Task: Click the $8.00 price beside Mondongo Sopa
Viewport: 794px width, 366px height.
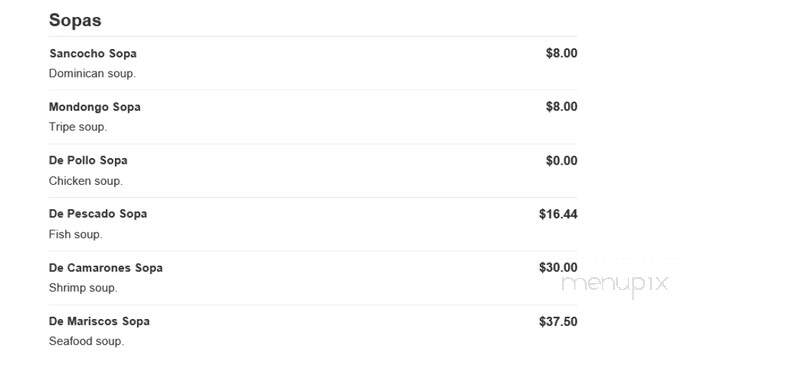Action: point(561,107)
